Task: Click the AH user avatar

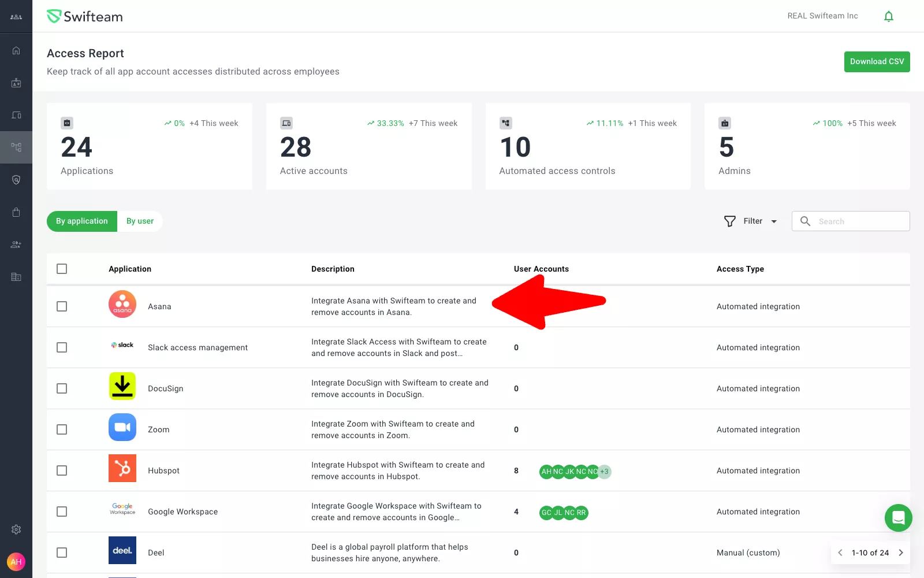Action: pos(16,562)
